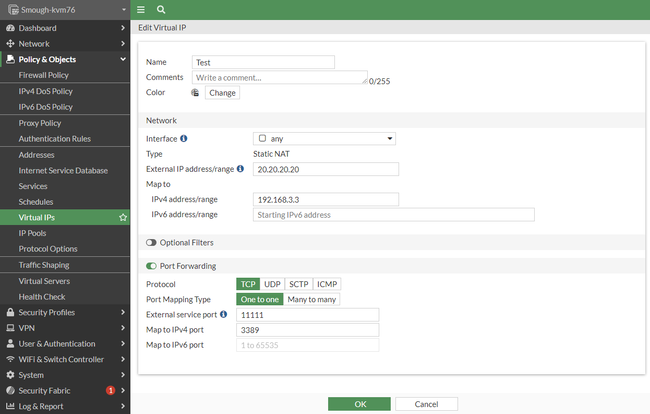650x414 pixels.
Task: Open the search magnifier icon
Action: point(161,10)
